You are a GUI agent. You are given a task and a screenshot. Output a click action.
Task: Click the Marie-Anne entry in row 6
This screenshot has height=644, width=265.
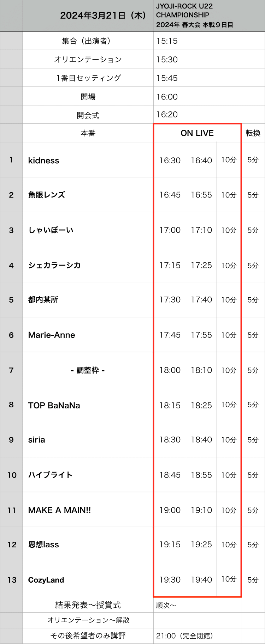(x=52, y=335)
